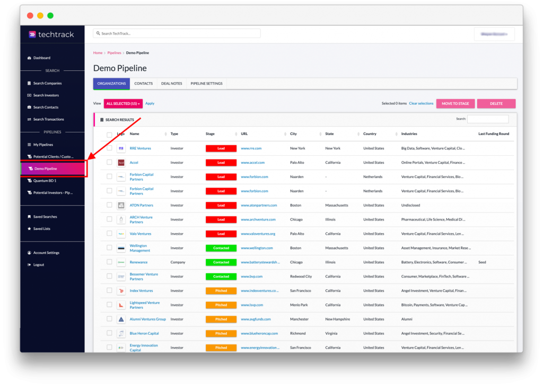Click Logout exit icon

point(29,265)
